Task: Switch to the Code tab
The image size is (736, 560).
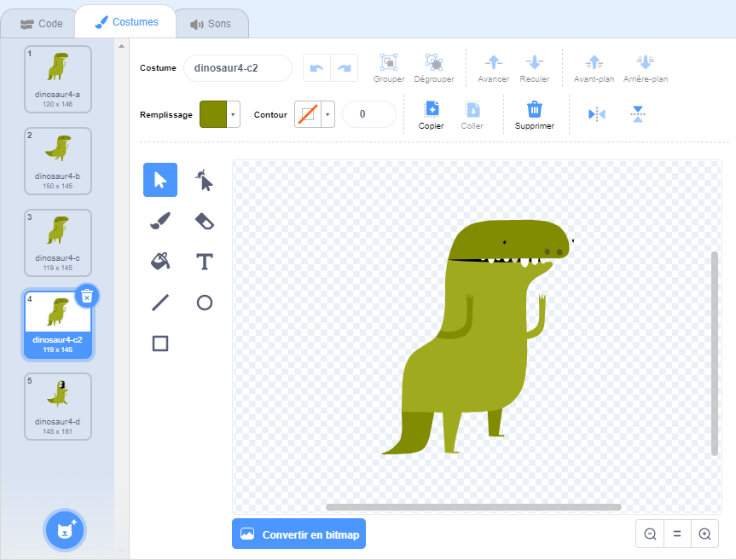Action: coord(41,24)
